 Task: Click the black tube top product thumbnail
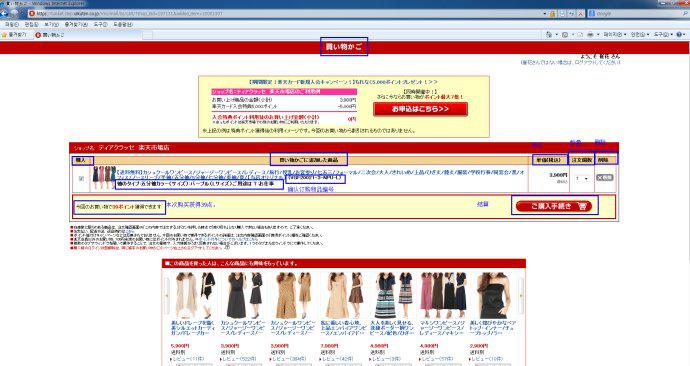click(493, 295)
